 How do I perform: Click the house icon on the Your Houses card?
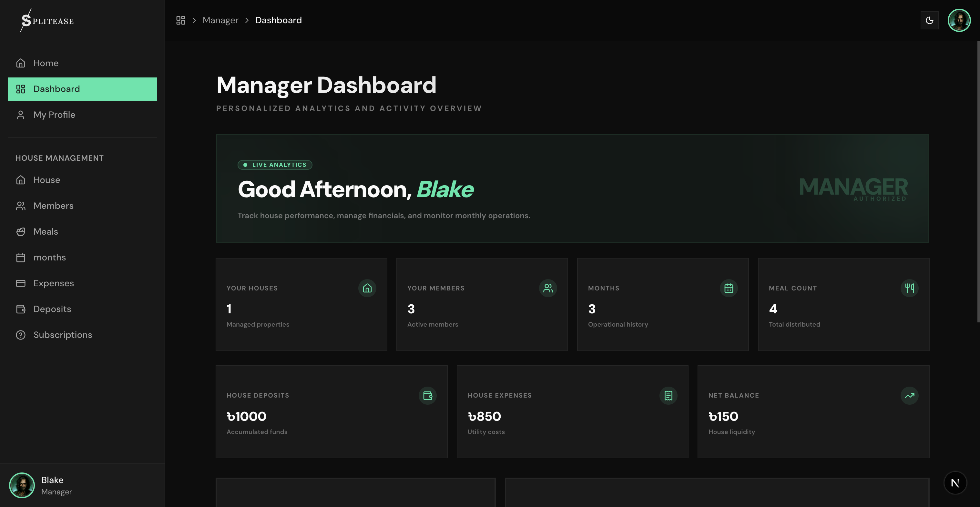(367, 288)
